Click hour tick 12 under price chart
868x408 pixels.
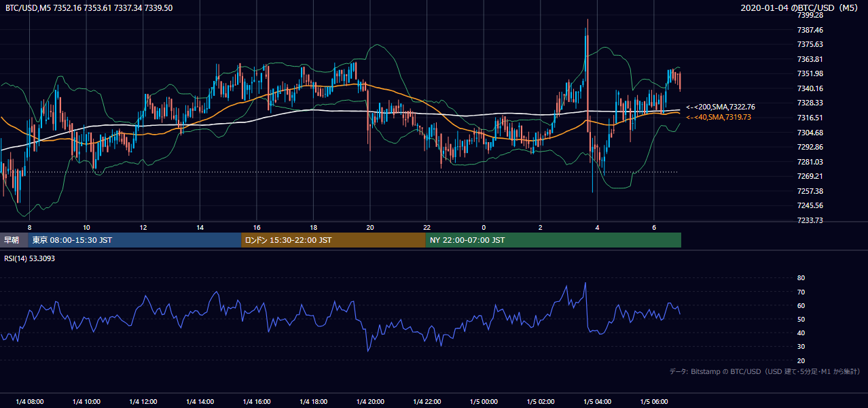point(143,227)
